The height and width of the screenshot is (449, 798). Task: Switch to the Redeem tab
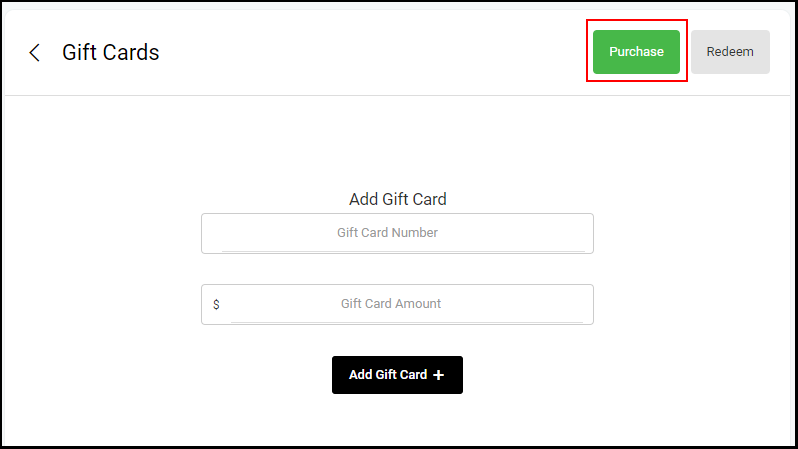click(730, 52)
